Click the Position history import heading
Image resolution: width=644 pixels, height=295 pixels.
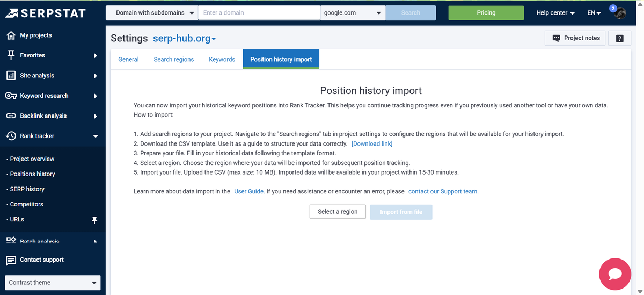(371, 91)
